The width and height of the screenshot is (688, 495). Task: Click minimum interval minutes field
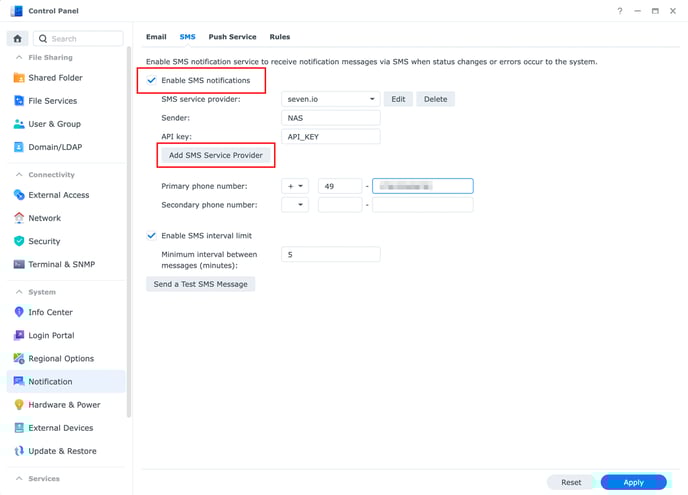point(330,255)
